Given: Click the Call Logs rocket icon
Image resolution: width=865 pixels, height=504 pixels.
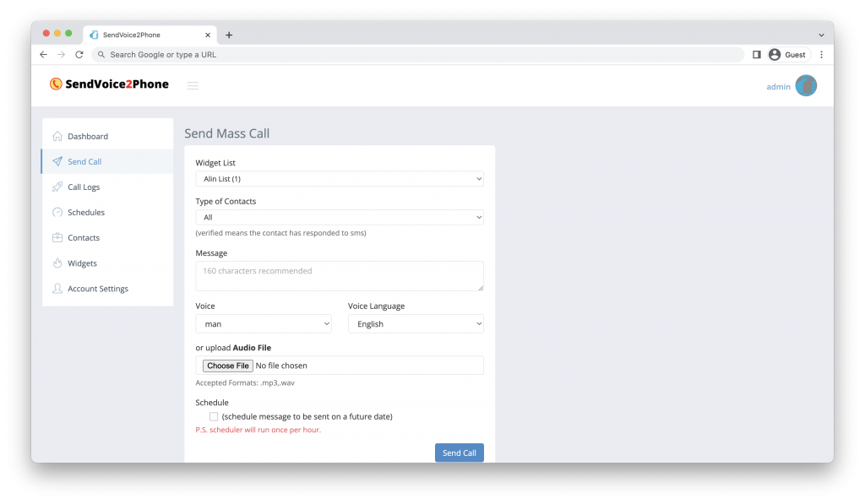Looking at the screenshot, I should point(57,187).
